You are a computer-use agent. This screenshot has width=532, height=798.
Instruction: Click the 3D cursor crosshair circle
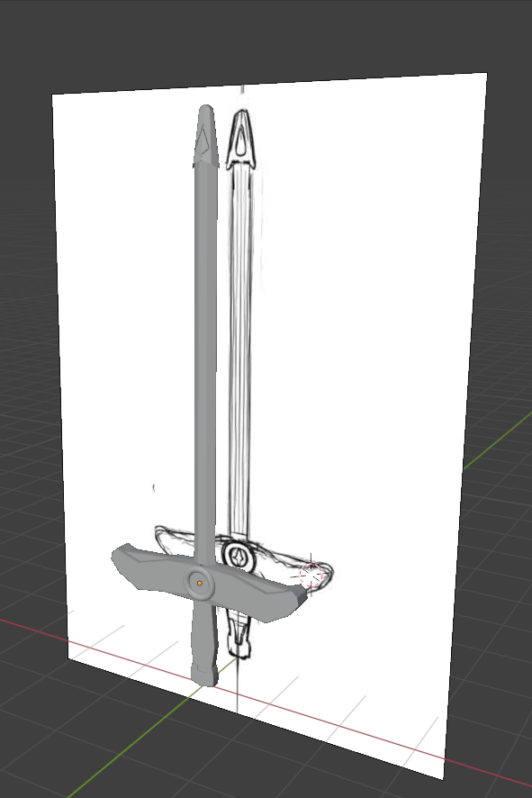click(311, 576)
